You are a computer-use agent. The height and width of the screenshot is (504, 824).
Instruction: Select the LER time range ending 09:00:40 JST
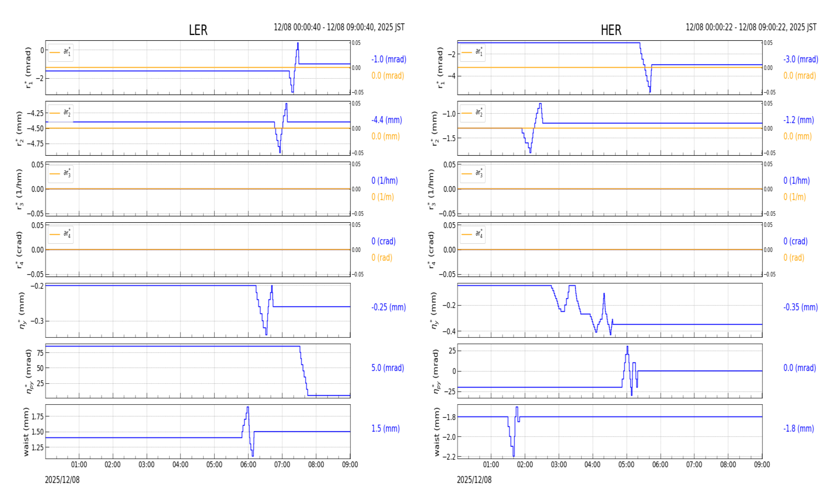[x=339, y=27]
